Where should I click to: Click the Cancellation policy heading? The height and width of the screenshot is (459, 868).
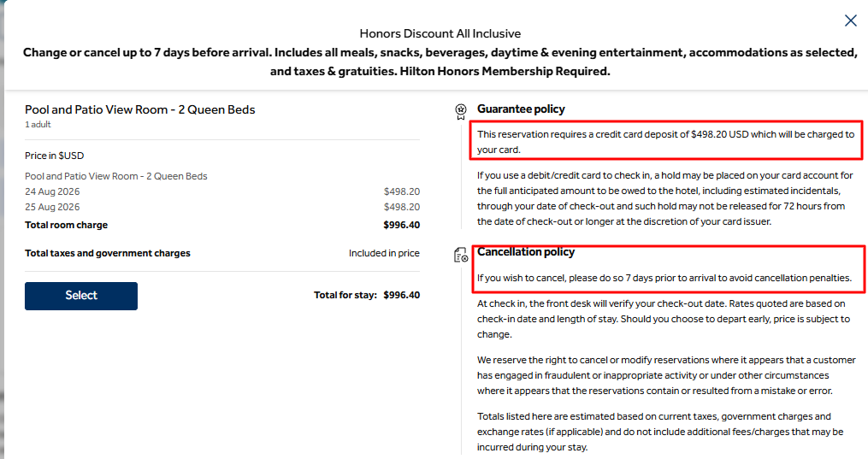pyautogui.click(x=526, y=252)
